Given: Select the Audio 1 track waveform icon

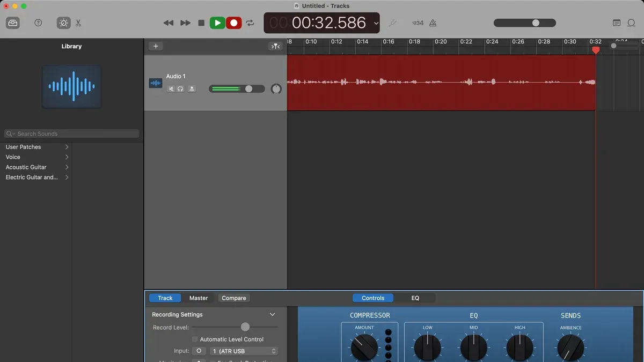Looking at the screenshot, I should click(x=156, y=83).
